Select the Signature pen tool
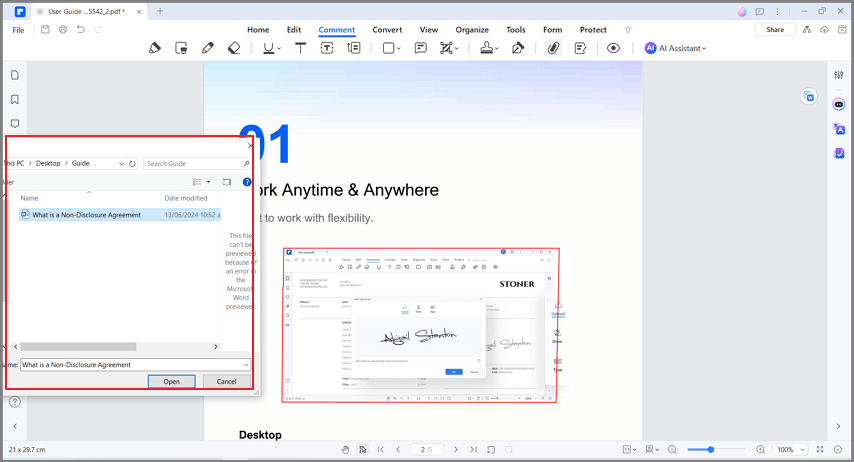The width and height of the screenshot is (854, 462). 517,48
